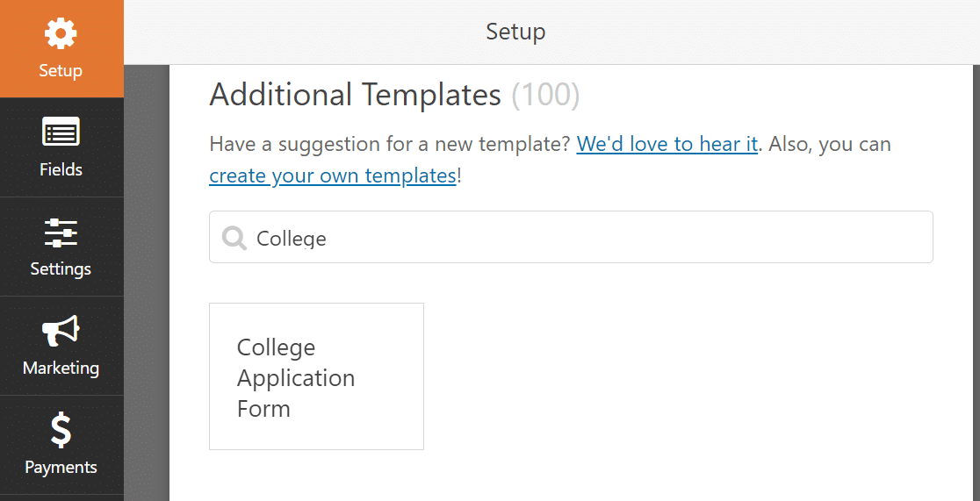Go to the Settings tab label

point(61,268)
